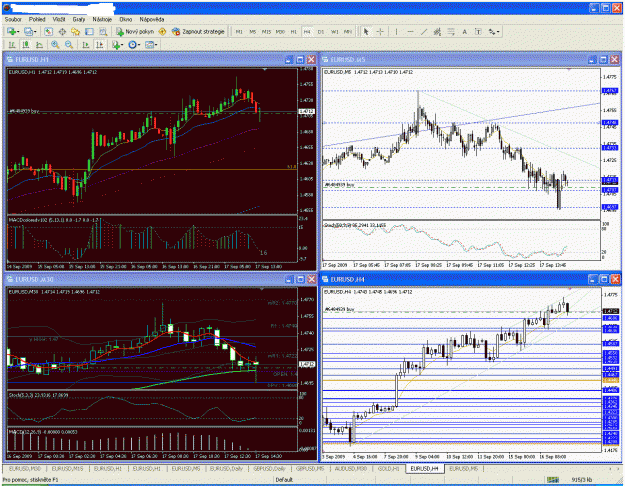
Task: Select the equidistant channel tool
Action: 437,31
